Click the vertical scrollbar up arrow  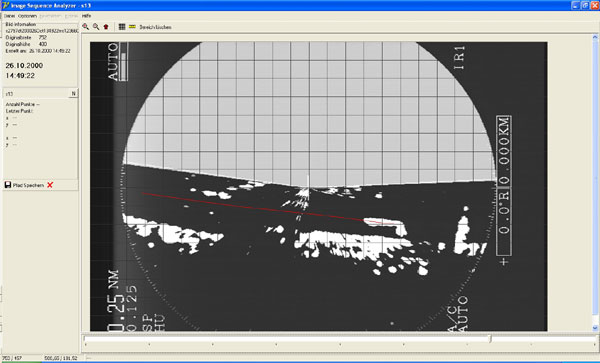click(x=595, y=37)
